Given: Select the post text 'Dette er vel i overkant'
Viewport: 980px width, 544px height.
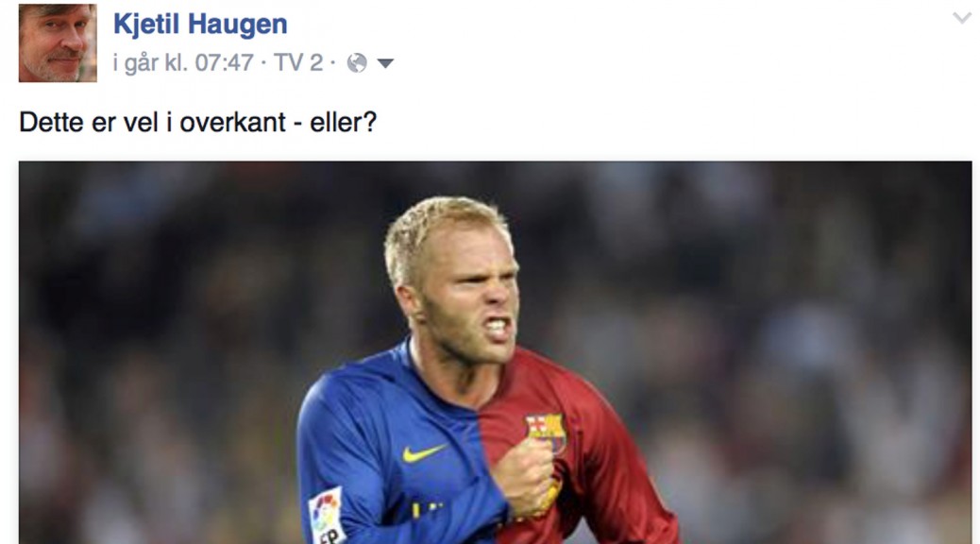Looking at the screenshot, I should pos(153,123).
